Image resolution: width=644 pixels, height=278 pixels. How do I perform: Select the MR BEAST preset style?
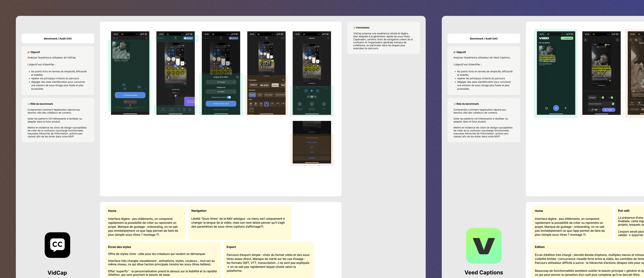point(264,85)
